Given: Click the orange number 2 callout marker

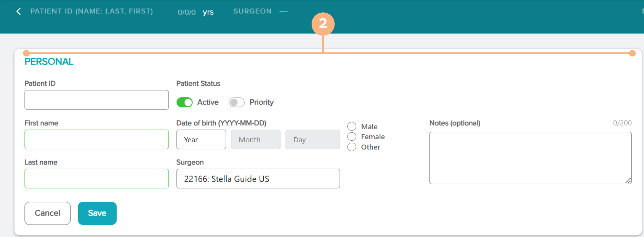Looking at the screenshot, I should 323,23.
